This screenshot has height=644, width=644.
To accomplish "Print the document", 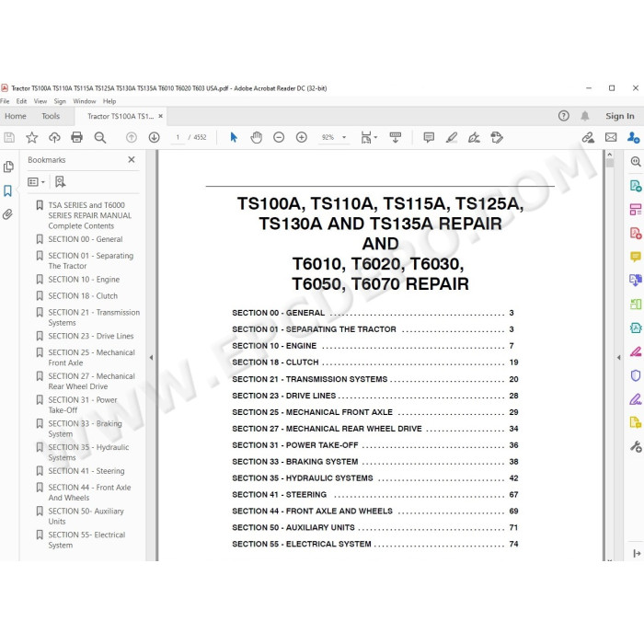I will (x=76, y=137).
